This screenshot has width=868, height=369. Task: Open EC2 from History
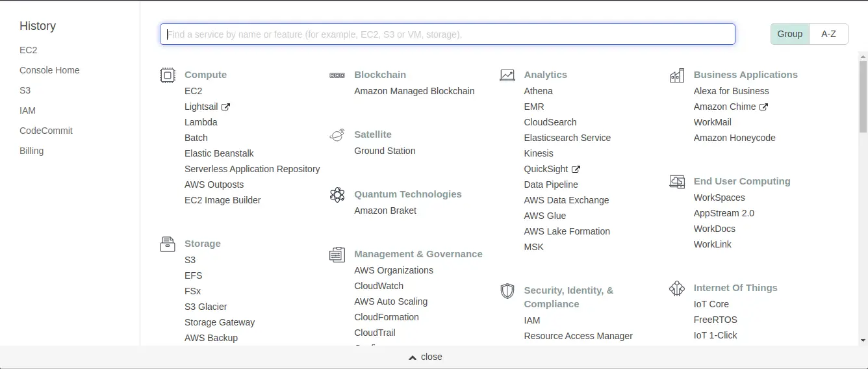(29, 50)
